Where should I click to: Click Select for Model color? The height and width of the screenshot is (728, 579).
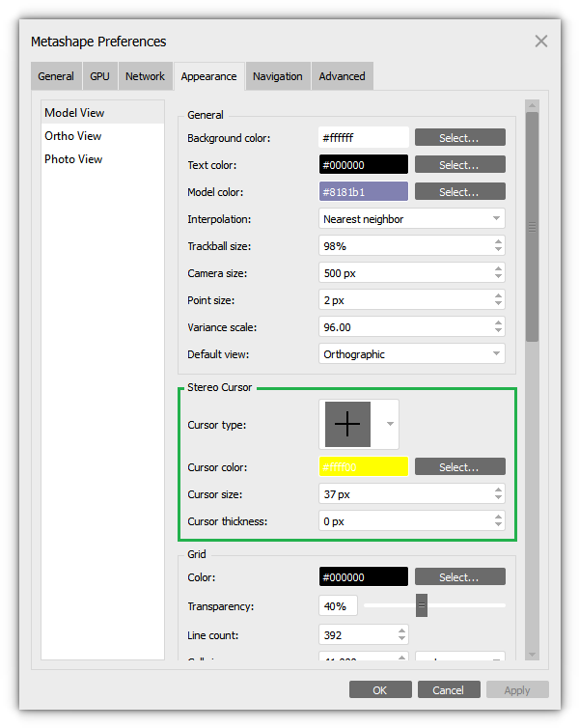459,192
